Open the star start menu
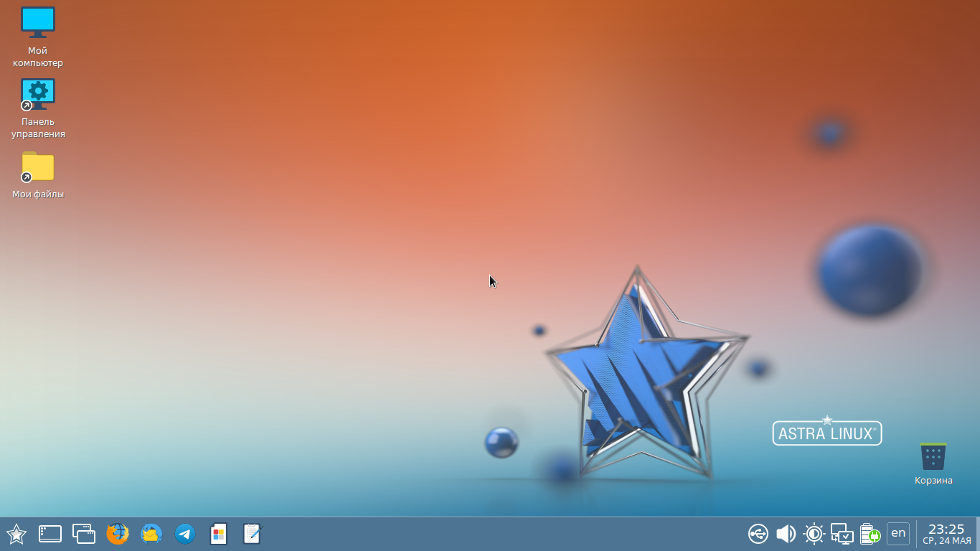 15,534
